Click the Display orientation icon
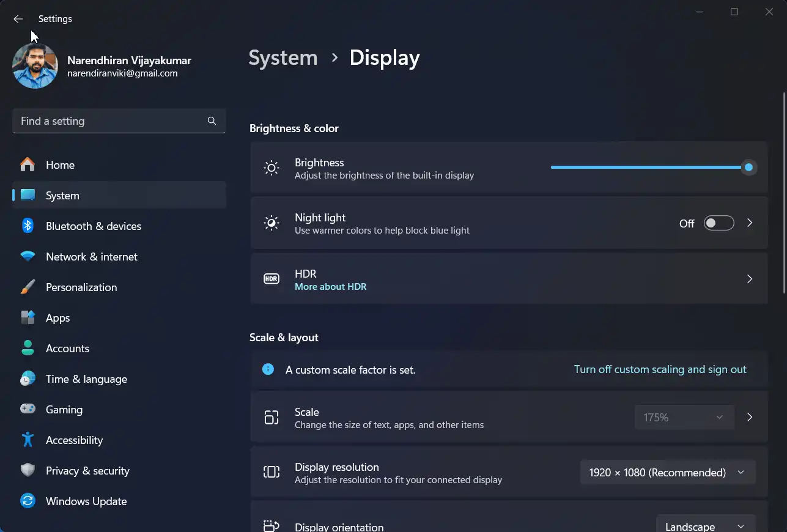The height and width of the screenshot is (532, 787). click(x=272, y=526)
